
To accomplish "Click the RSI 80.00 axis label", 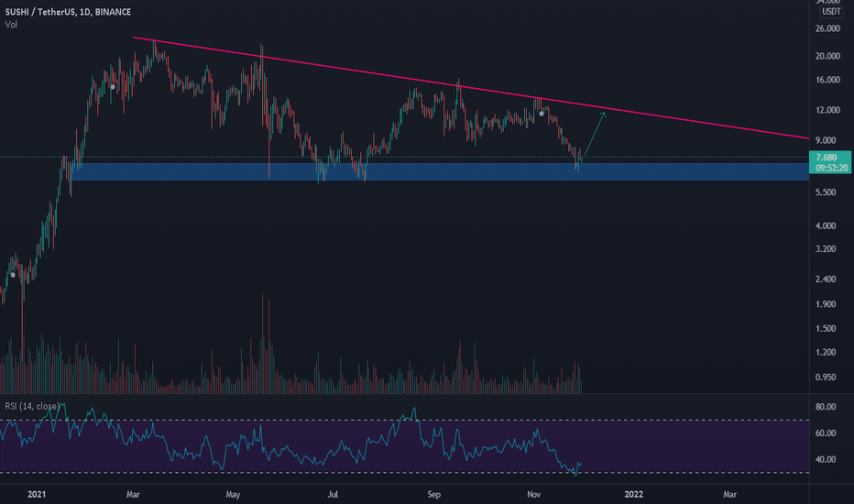I will tap(826, 407).
